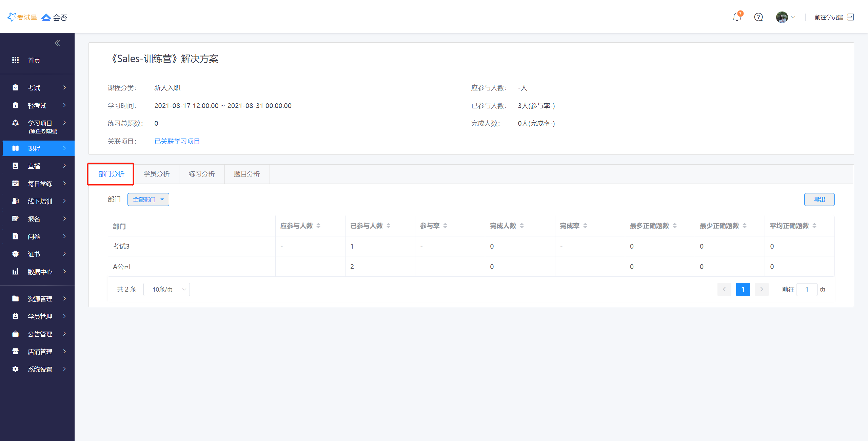Click the 证书 badge icon
Image resolution: width=868 pixels, height=441 pixels.
[15, 254]
